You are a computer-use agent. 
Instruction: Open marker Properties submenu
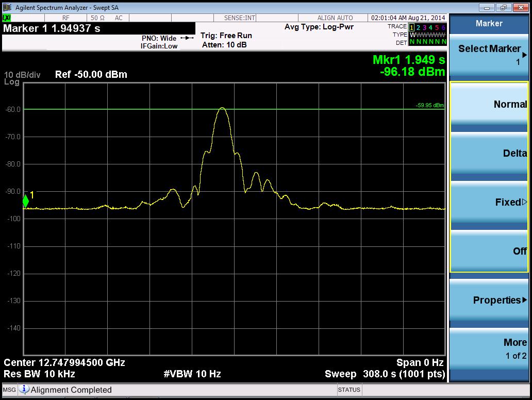point(489,300)
